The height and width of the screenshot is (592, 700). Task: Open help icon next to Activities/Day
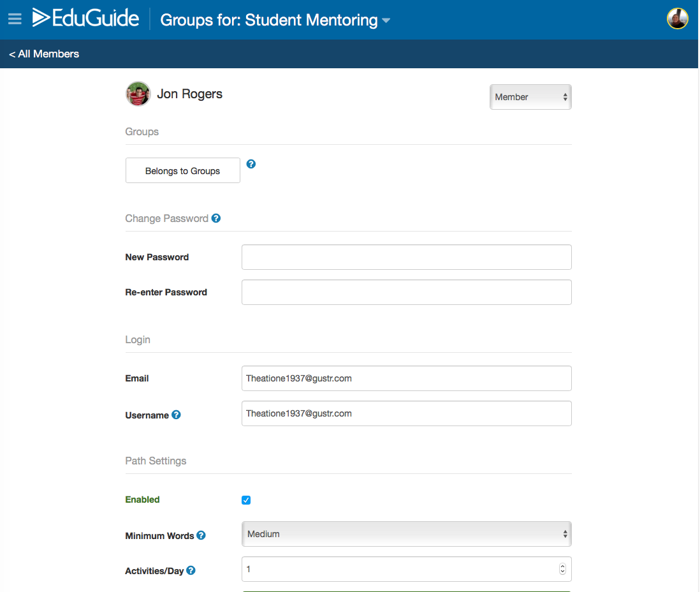pos(191,570)
